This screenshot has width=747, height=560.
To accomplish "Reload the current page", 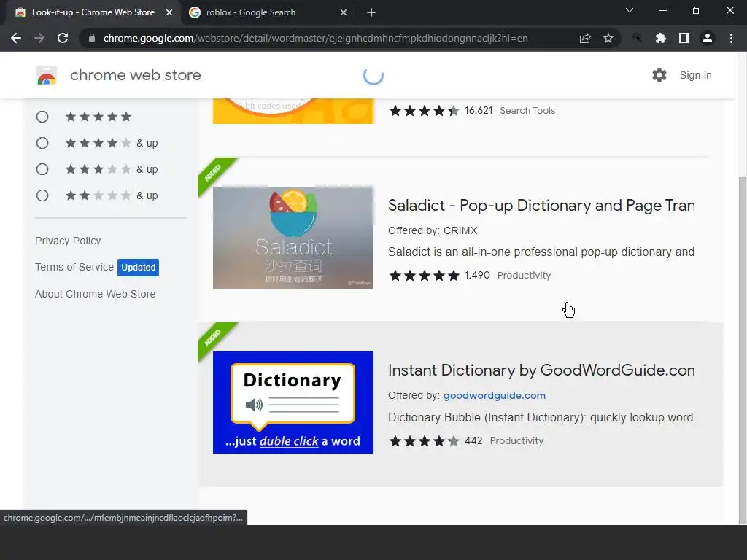I will 63,38.
